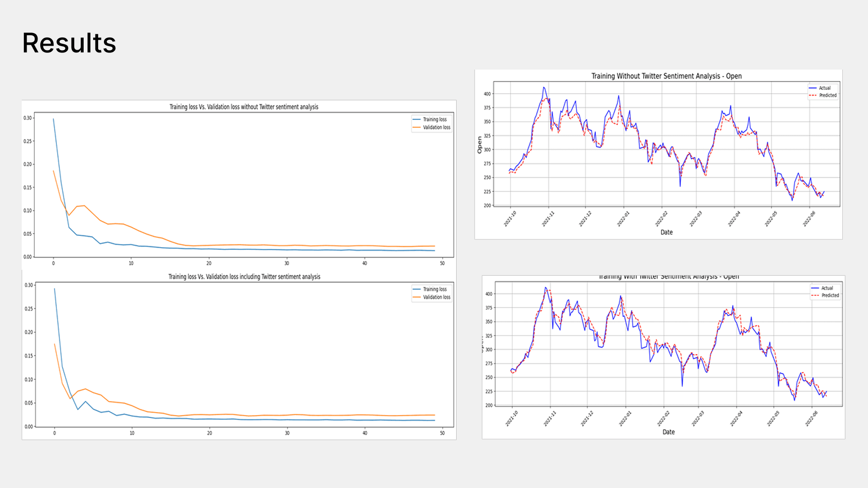This screenshot has width=868, height=488.
Task: Select the "Results" slide title
Action: 69,43
